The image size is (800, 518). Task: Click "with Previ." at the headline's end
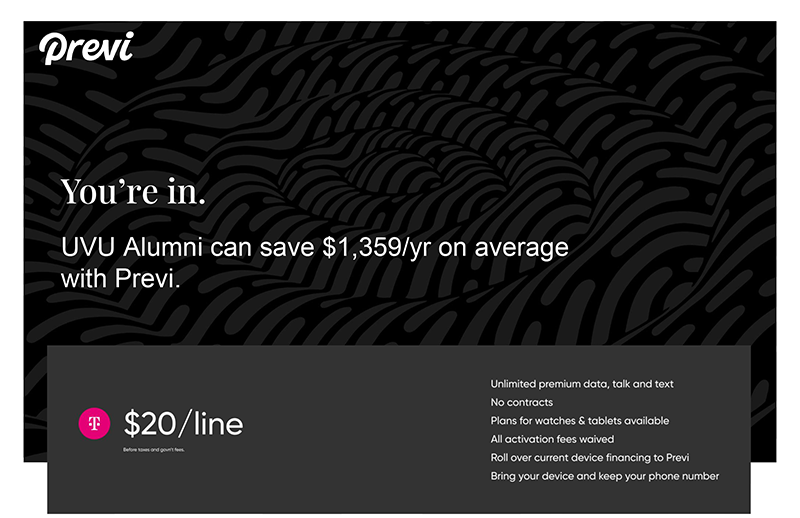tap(120, 277)
